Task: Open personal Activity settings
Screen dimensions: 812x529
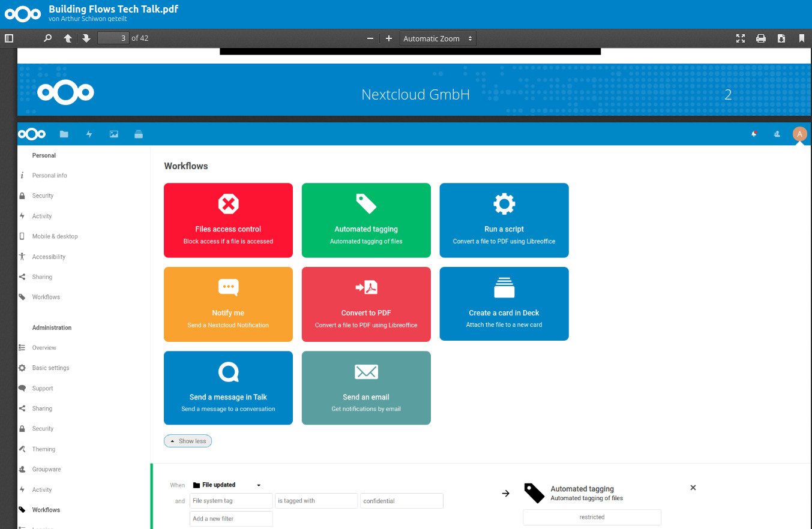Action: pos(42,216)
